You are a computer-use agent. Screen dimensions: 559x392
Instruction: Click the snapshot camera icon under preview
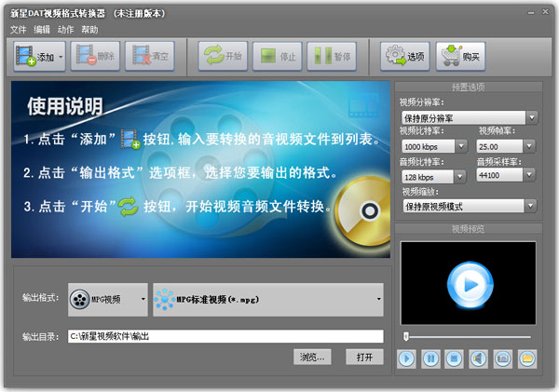coord(503,358)
